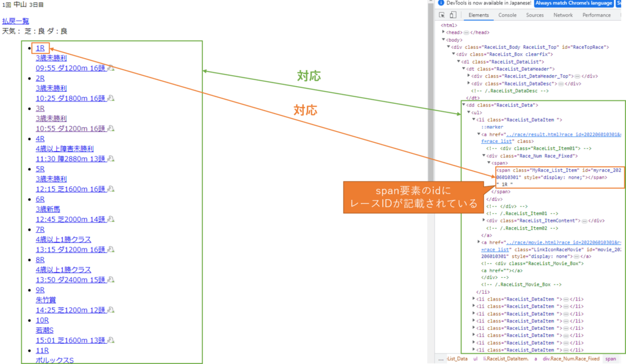Collapse the RaceList_Body div node
Screen dimensions: 626x364
pos(449,47)
